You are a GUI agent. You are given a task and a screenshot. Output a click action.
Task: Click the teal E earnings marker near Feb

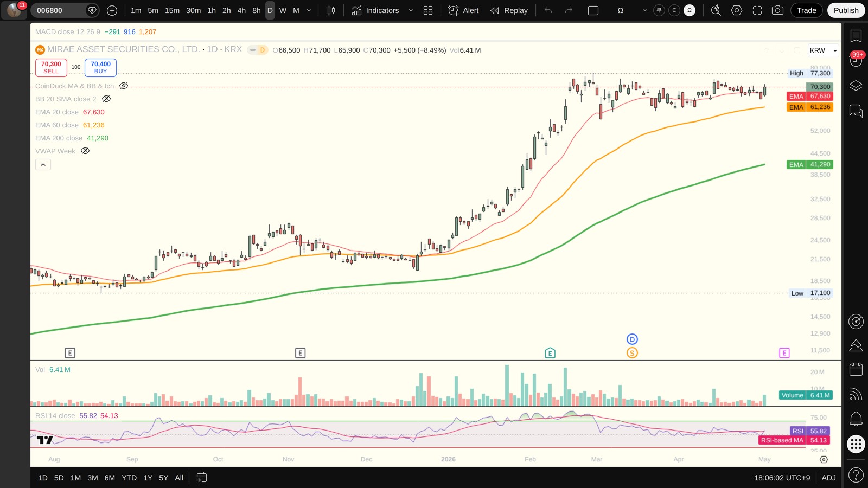point(550,353)
